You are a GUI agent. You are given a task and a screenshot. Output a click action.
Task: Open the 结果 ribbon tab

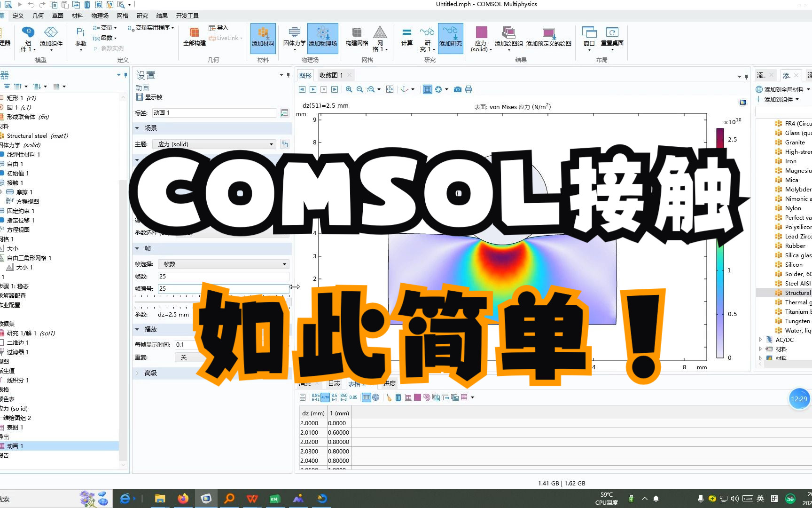coord(162,16)
